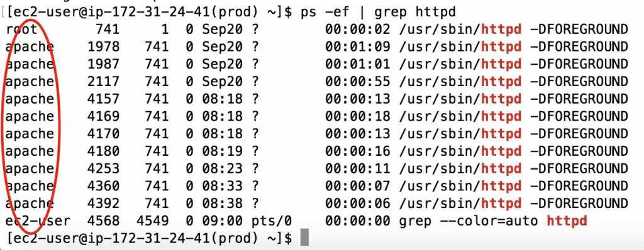Click the 00:00:55 CPU time value
644x250 pixels.
tap(357, 82)
